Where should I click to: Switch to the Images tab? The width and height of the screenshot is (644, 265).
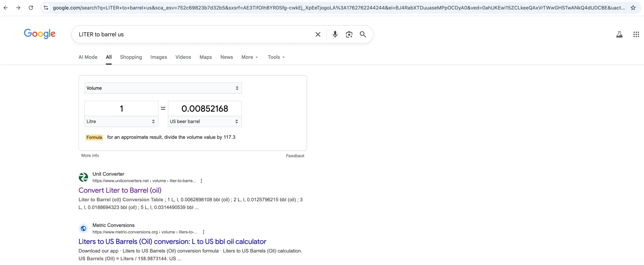coord(158,57)
